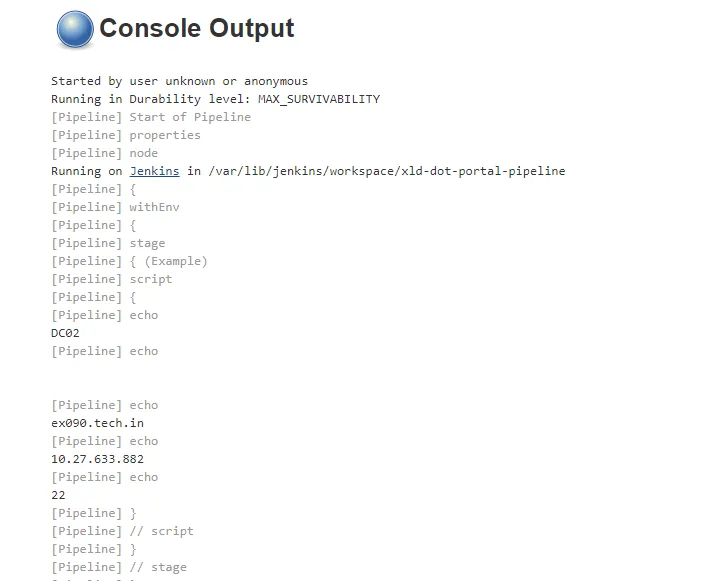Click the '[Pipeline] // stage' log line

pos(119,567)
